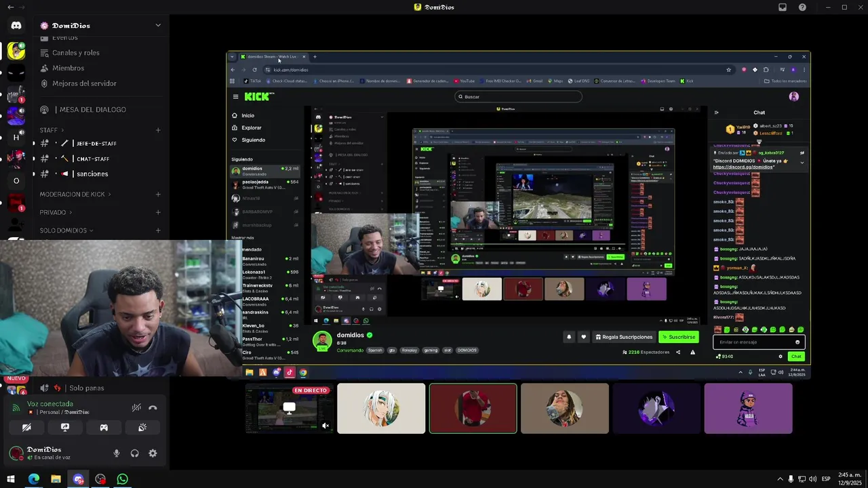
Task: Open the Miembros page
Action: (68, 68)
